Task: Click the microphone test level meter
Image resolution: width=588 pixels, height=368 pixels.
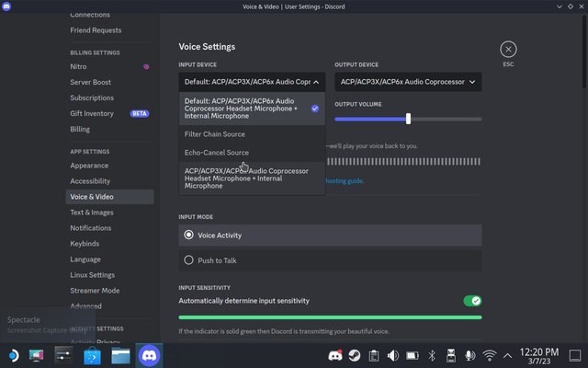Action: click(x=403, y=162)
